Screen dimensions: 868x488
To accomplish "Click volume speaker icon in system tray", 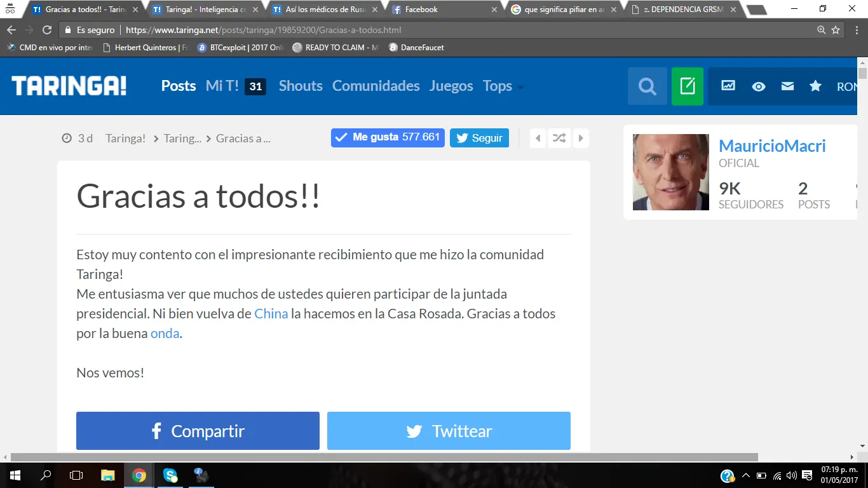I will click(791, 476).
